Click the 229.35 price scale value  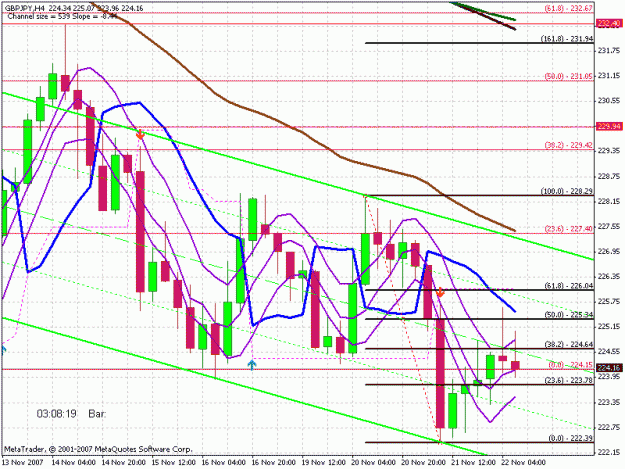[609, 151]
